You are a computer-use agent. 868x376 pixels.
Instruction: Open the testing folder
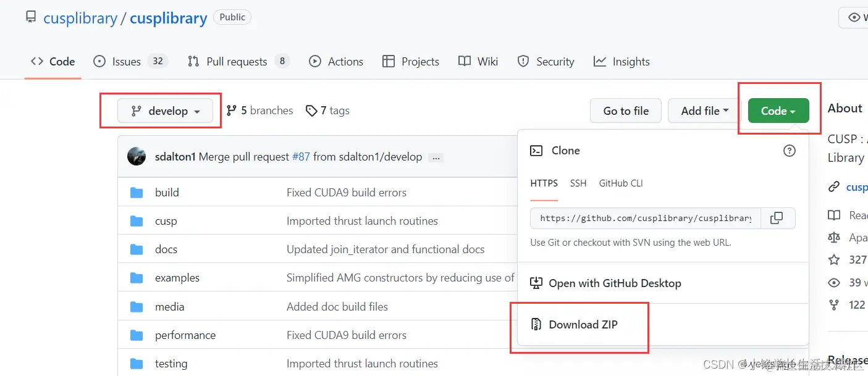[171, 364]
